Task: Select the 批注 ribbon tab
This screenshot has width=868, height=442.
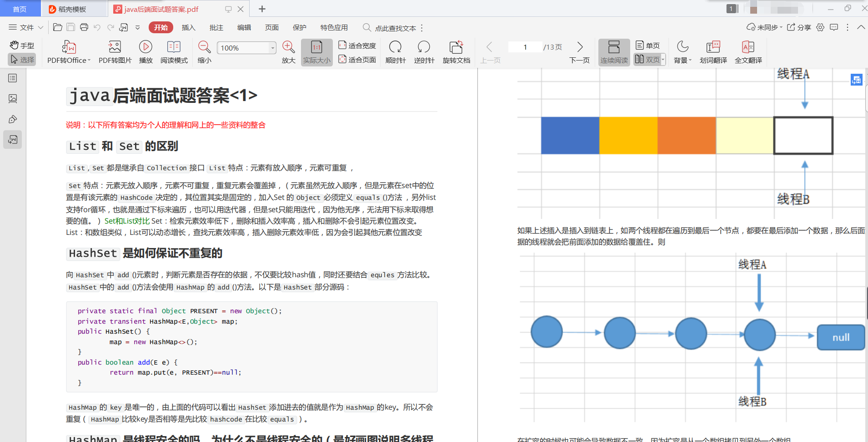Action: click(216, 27)
